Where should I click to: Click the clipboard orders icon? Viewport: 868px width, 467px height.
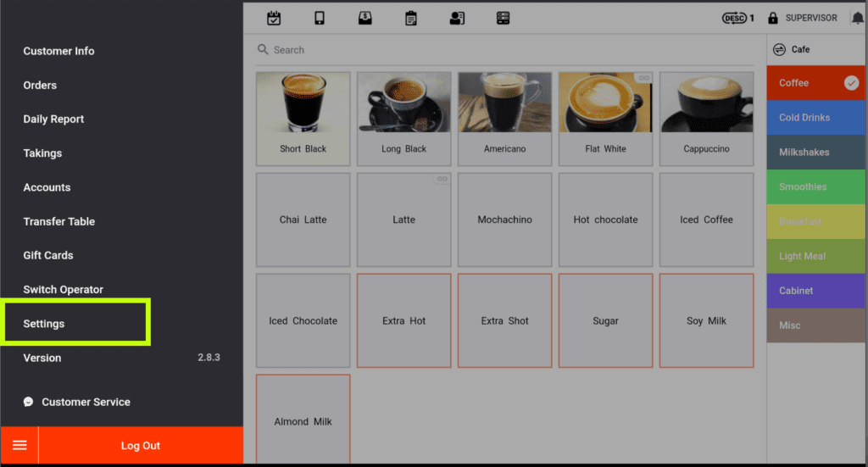click(x=411, y=18)
